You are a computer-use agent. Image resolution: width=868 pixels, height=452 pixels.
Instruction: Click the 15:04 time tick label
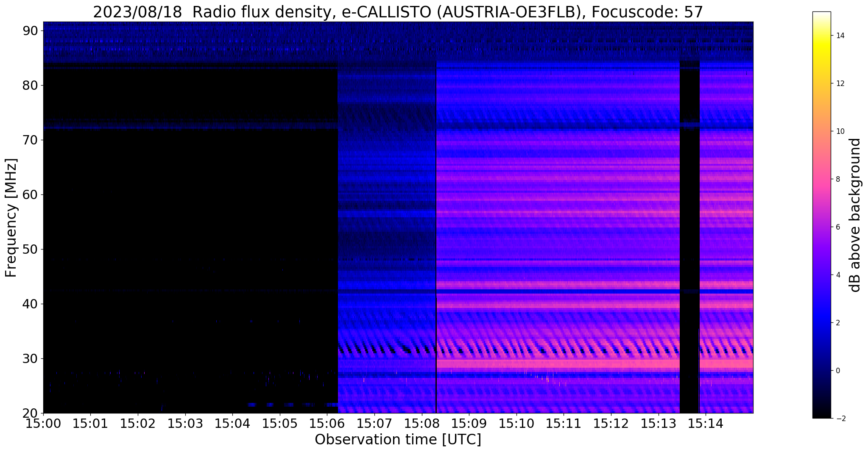point(232,423)
